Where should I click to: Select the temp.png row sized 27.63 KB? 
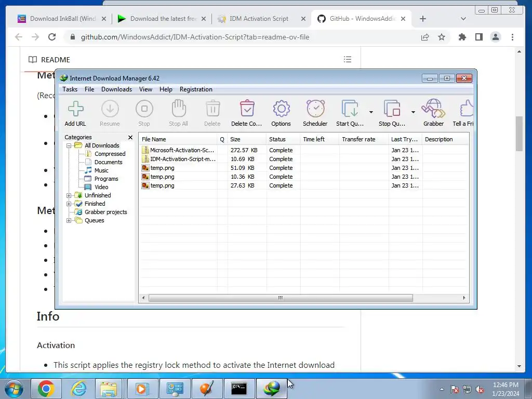[303, 185]
